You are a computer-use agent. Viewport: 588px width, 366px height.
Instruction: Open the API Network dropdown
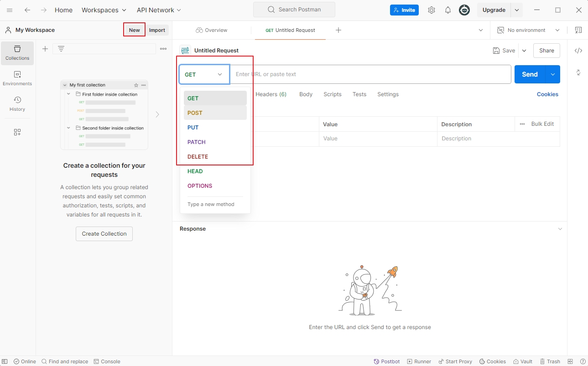[159, 10]
